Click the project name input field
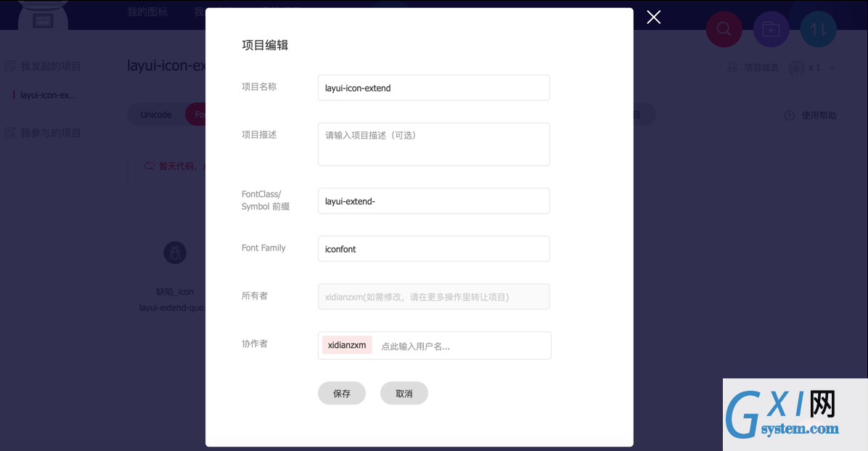868x451 pixels. point(433,88)
